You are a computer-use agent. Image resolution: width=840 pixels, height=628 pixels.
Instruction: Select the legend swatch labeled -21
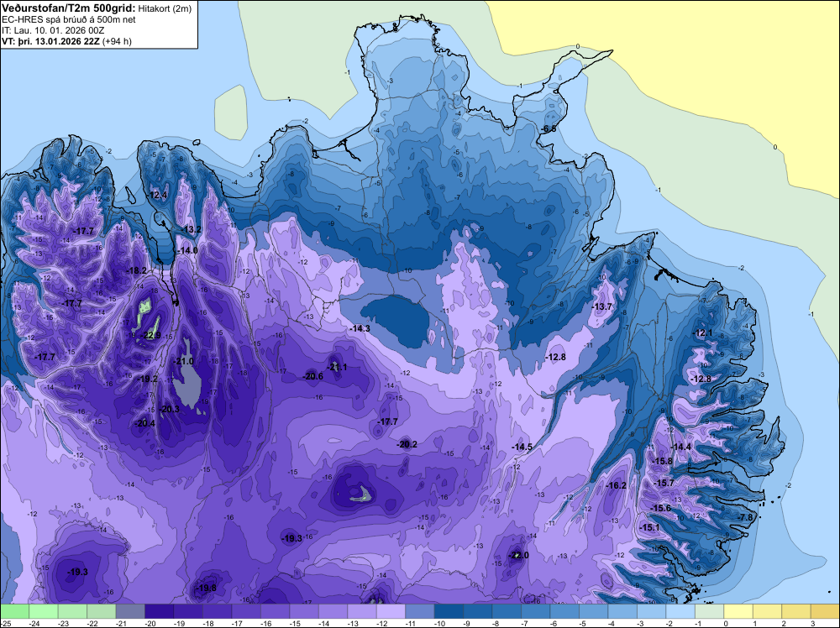[130, 611]
